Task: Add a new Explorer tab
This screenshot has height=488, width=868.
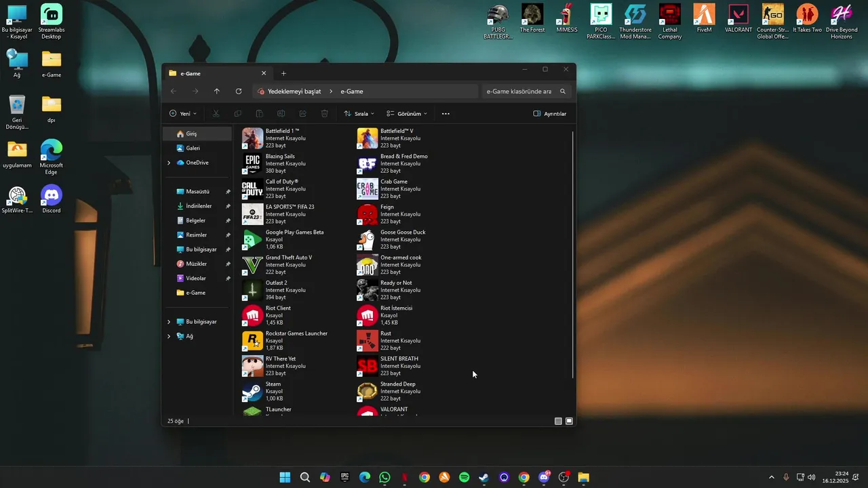Action: [283, 73]
